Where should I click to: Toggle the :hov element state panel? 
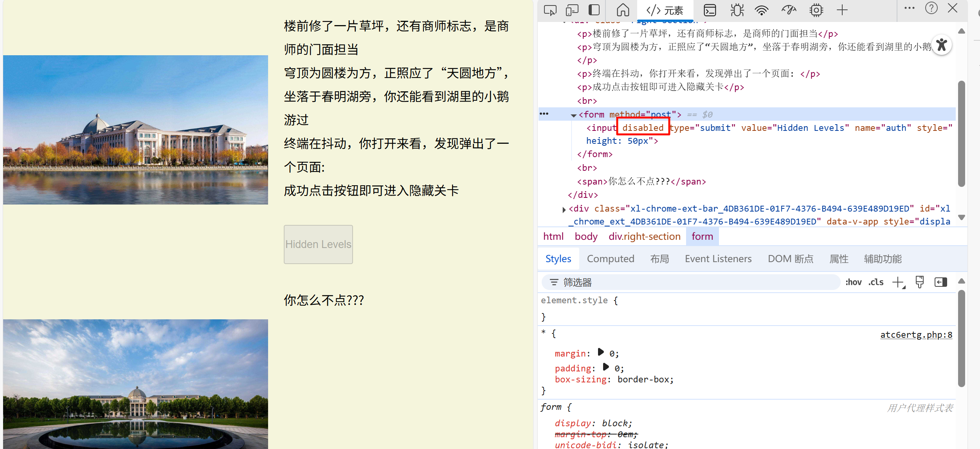(853, 282)
